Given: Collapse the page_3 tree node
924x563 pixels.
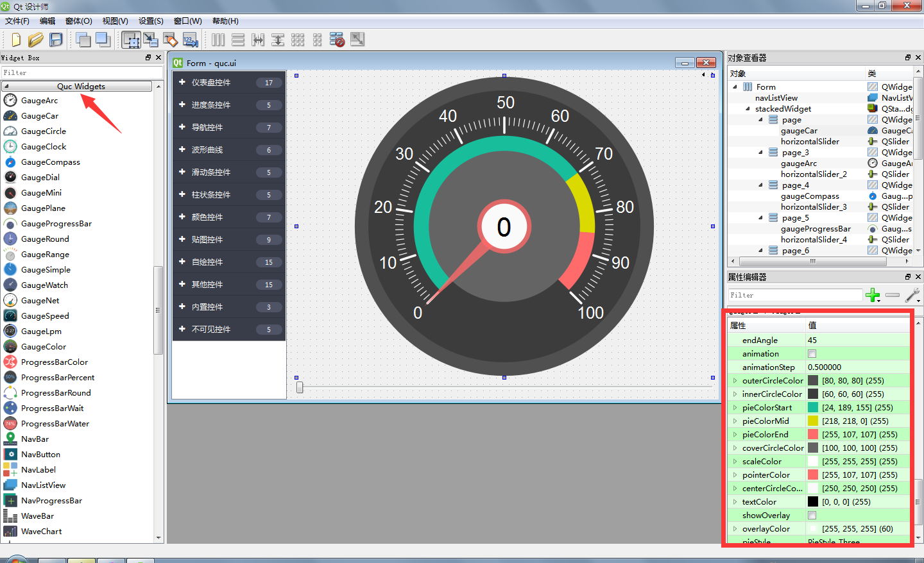Looking at the screenshot, I should [x=761, y=153].
